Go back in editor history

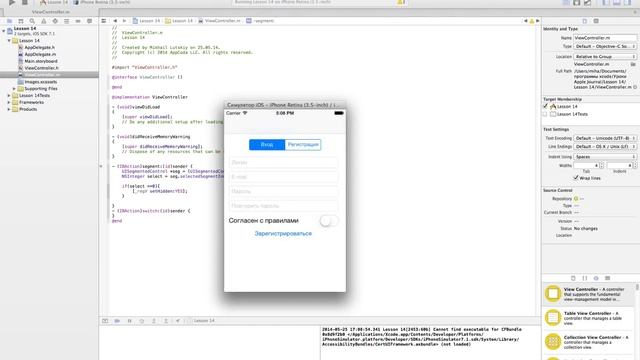pos(115,21)
